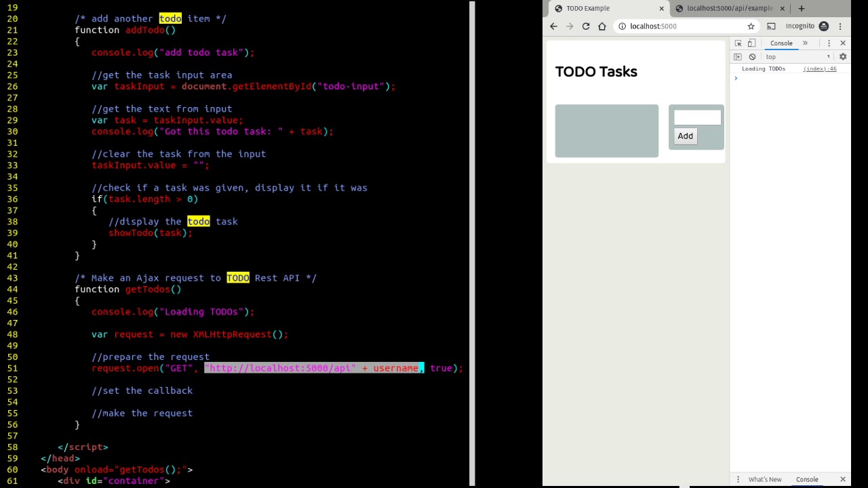Click the 'Loading TODOs' console message
The image size is (868, 488).
click(x=764, y=69)
